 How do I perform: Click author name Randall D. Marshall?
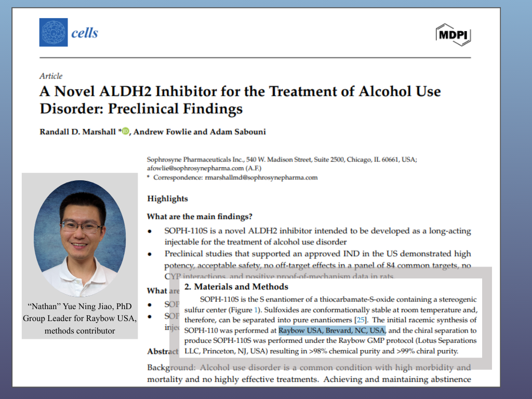(78, 132)
